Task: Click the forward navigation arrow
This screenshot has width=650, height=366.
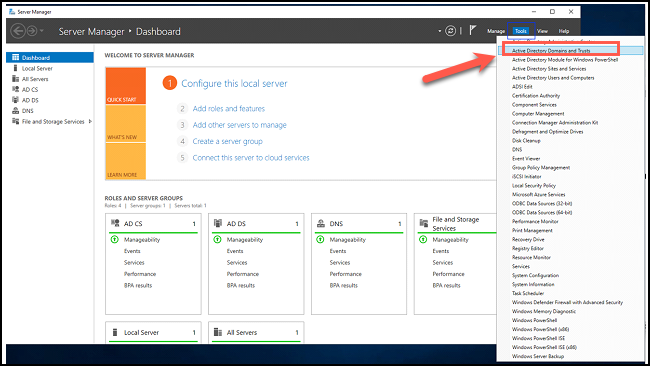Action: [32, 31]
